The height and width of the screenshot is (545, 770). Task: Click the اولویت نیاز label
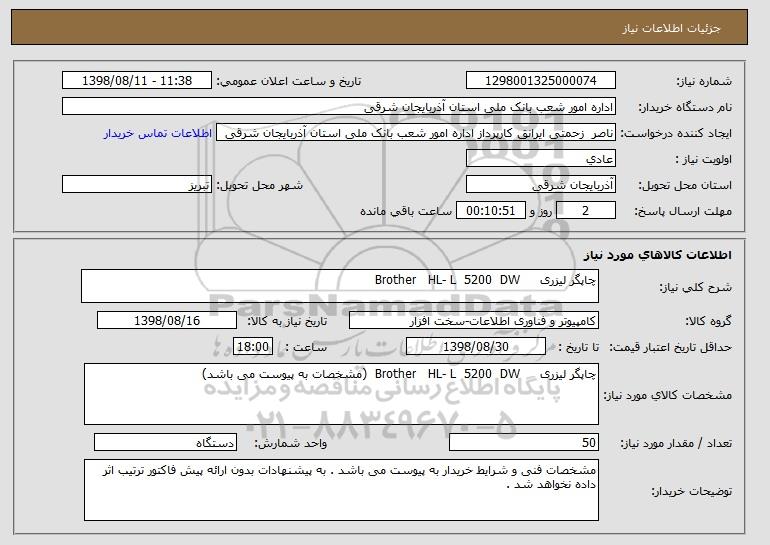pyautogui.click(x=704, y=160)
